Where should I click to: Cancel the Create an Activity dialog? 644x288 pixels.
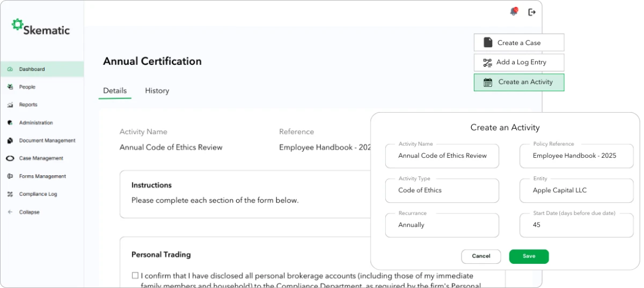[x=481, y=256]
